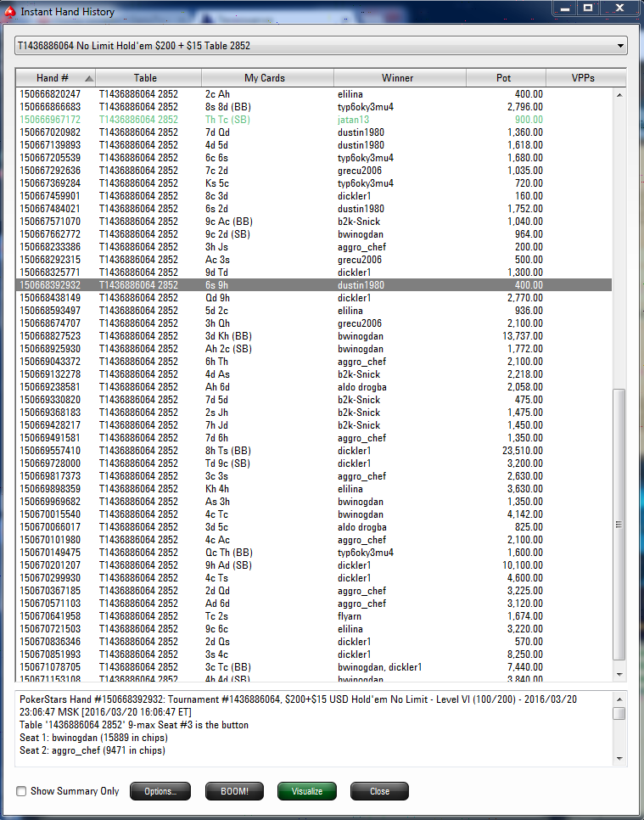Select hand 150670015540 with 4c Tc
Screen dimensions: 644x820
pos(314,514)
